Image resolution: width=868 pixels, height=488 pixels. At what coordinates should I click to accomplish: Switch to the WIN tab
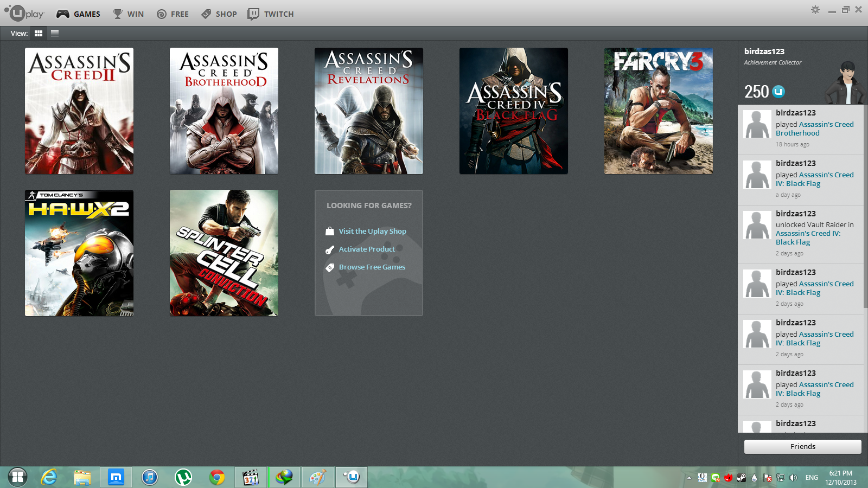tap(128, 14)
